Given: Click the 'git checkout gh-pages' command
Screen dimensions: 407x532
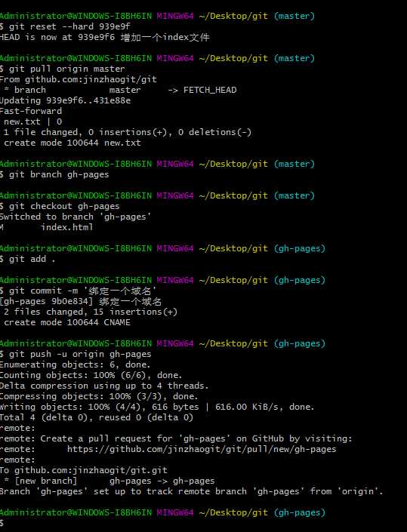Looking at the screenshot, I should point(60,206).
